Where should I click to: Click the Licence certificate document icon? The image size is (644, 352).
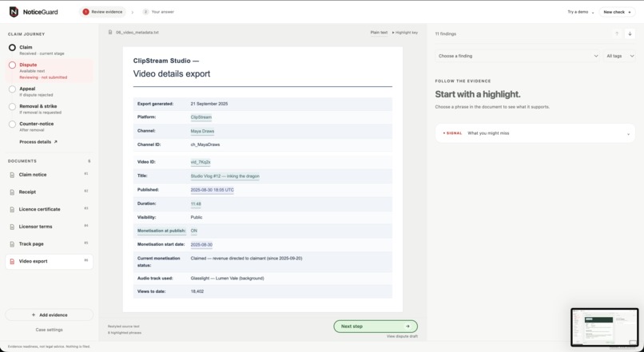pos(12,210)
